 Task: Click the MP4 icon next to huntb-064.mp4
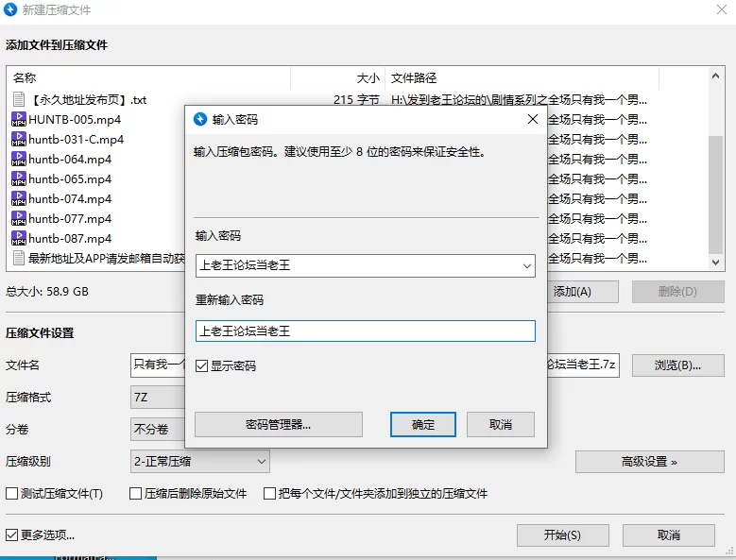19,159
